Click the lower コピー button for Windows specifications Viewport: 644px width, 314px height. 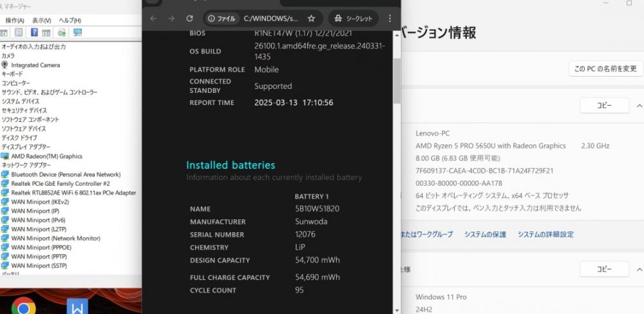click(x=604, y=270)
